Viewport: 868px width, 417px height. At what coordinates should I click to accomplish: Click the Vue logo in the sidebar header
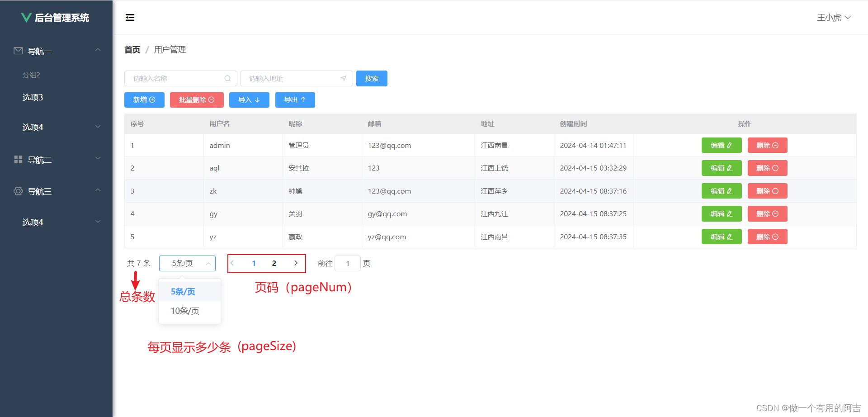[x=26, y=18]
